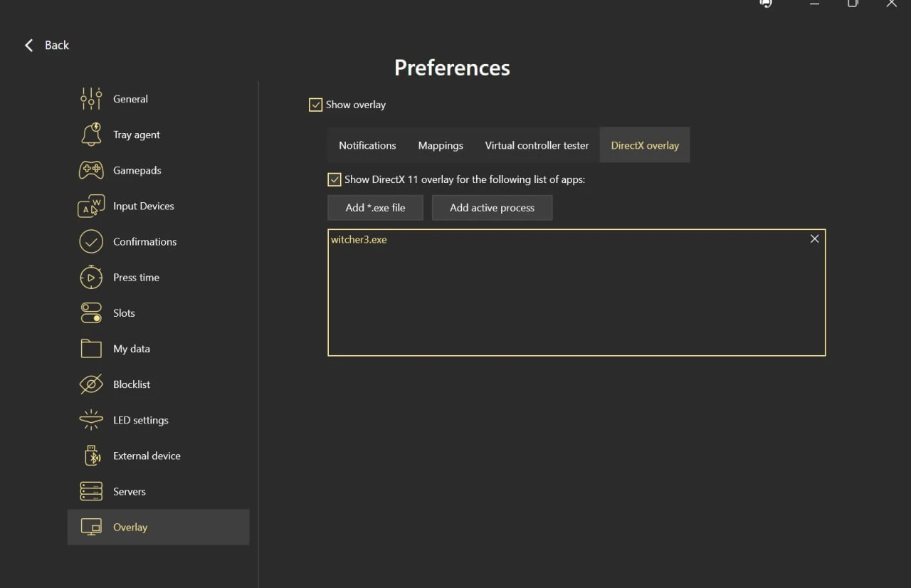911x588 pixels.
Task: Select the Slots toggle icon
Action: click(x=91, y=313)
